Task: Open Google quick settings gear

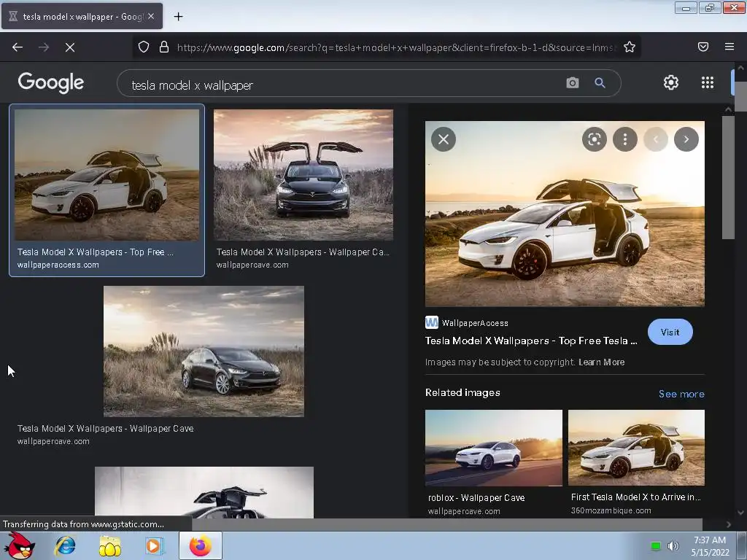Action: click(671, 82)
